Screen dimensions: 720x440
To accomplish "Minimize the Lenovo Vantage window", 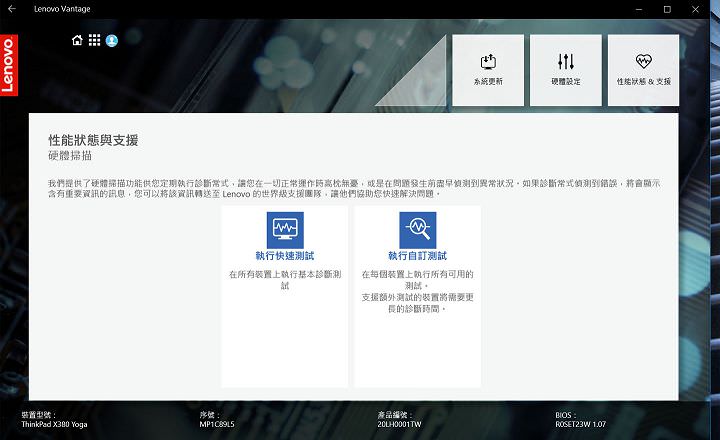I will 640,9.
